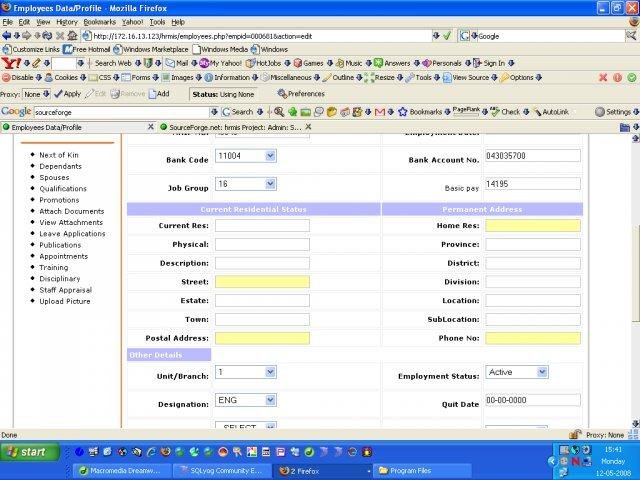Open the Tools menu
The width and height of the screenshot is (640, 480).
(157, 22)
